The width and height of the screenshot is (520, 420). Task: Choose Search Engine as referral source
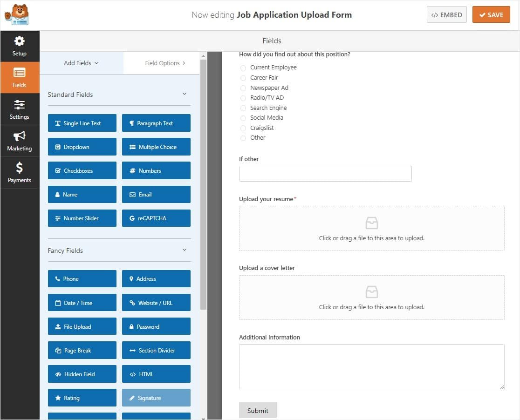[x=243, y=108]
